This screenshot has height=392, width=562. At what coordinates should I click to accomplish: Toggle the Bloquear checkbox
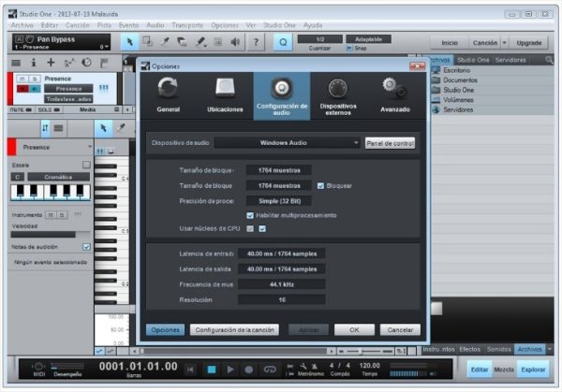coord(321,185)
